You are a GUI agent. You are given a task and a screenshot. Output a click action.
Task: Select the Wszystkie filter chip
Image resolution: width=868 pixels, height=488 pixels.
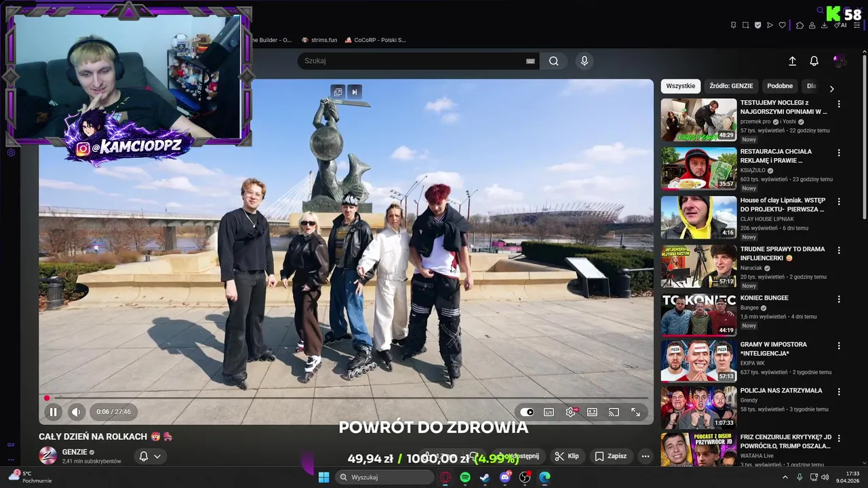click(x=680, y=86)
